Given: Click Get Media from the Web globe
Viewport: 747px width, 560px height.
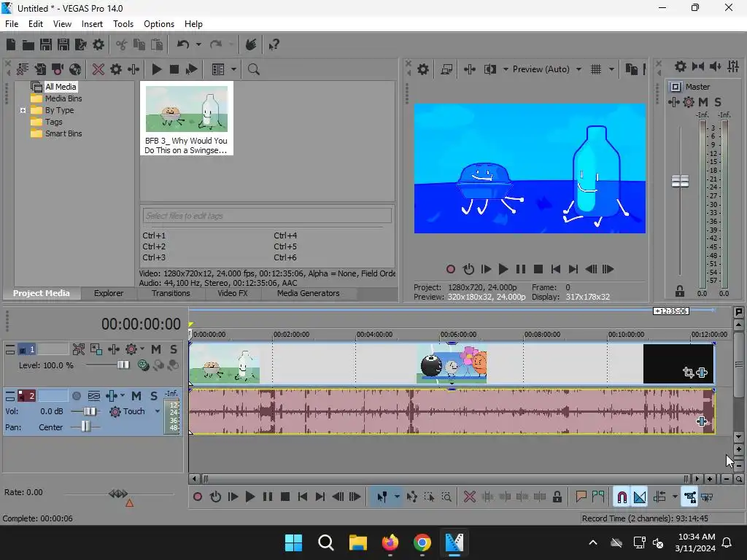Looking at the screenshot, I should 75,69.
